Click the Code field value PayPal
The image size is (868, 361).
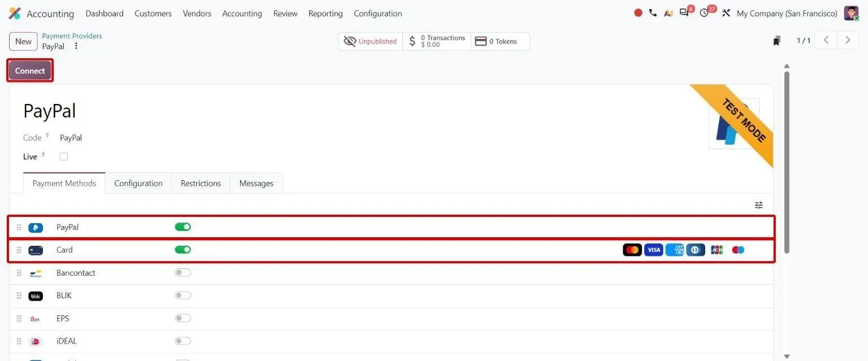pyautogui.click(x=71, y=138)
